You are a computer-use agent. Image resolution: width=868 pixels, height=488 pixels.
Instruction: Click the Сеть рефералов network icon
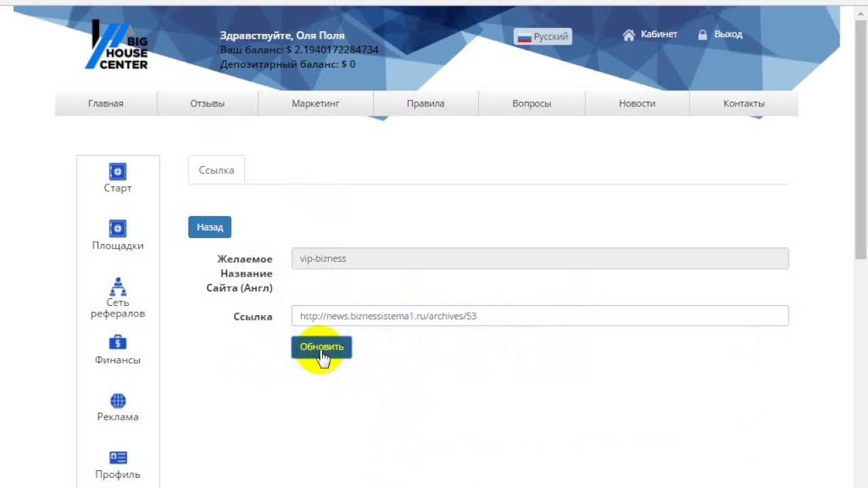118,287
